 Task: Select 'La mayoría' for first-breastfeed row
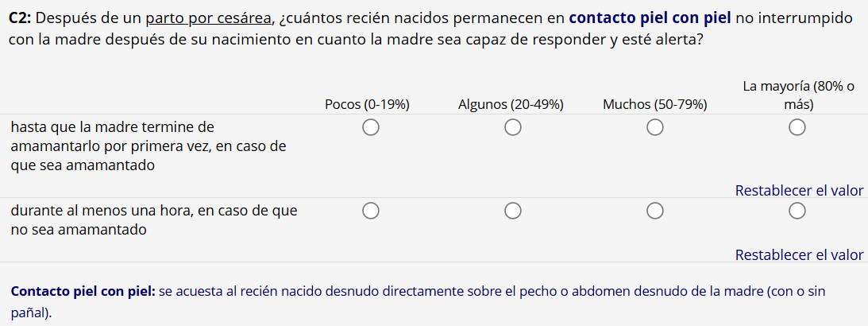[797, 127]
